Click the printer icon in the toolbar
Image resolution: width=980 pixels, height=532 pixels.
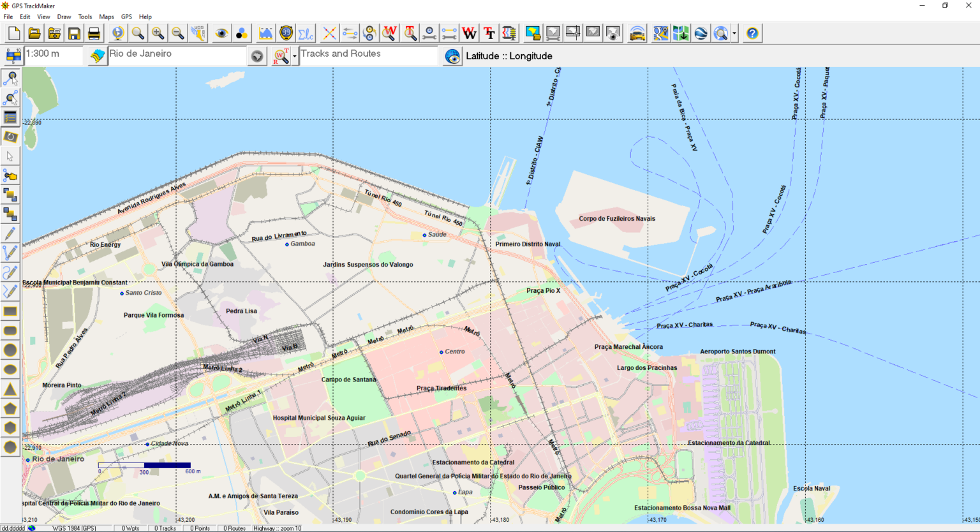[94, 33]
